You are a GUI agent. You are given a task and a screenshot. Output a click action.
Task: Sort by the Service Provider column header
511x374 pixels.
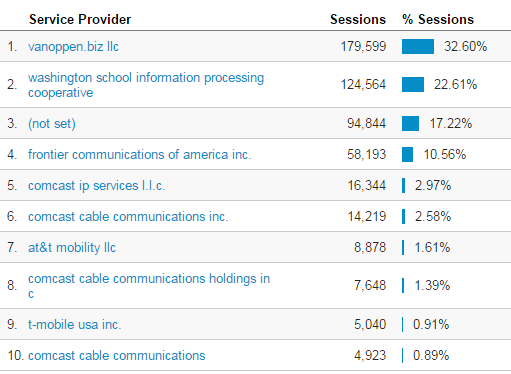(x=80, y=19)
